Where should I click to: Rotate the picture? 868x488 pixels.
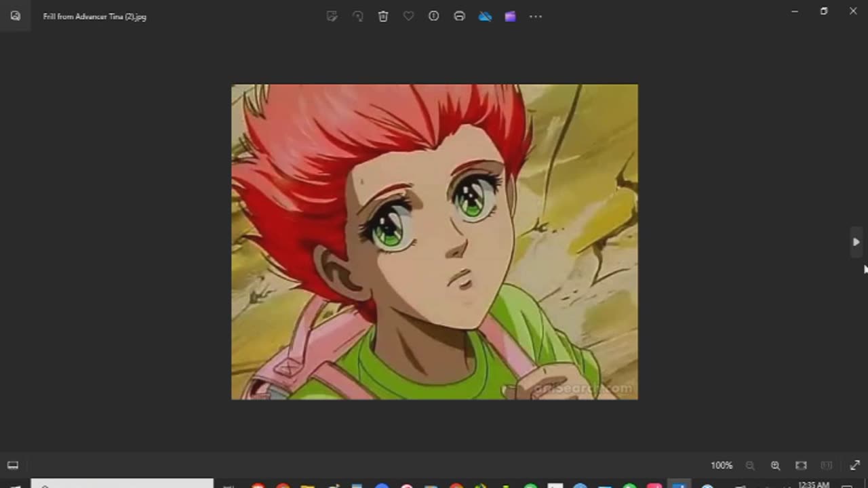tap(357, 16)
